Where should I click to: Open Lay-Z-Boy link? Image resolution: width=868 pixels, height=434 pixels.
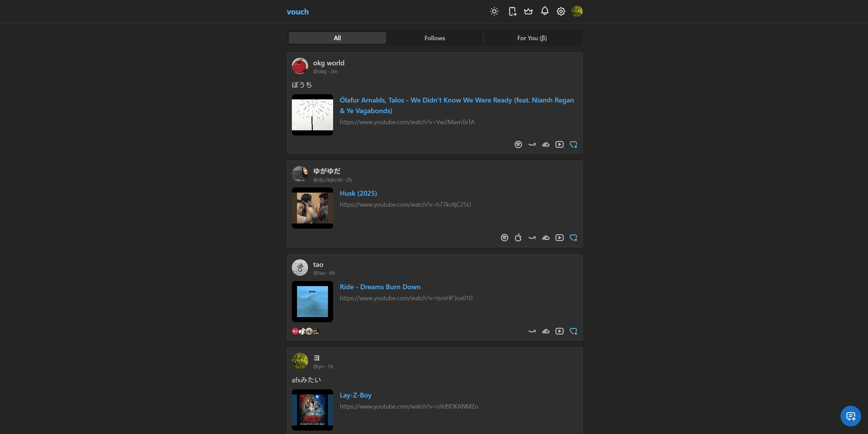point(355,395)
